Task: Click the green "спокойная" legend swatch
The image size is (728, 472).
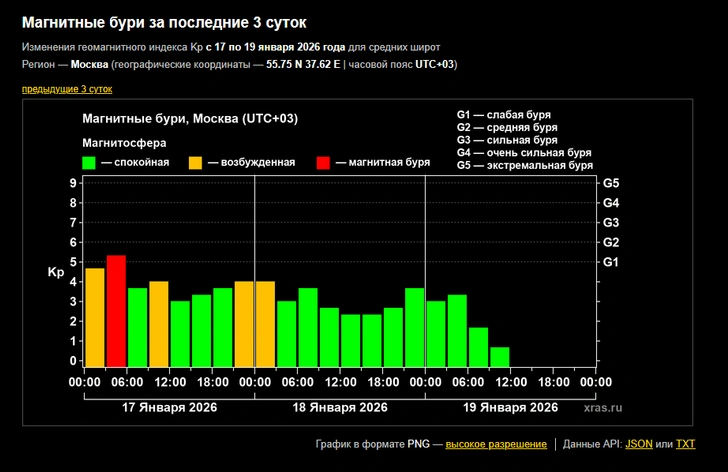Action: (x=89, y=162)
